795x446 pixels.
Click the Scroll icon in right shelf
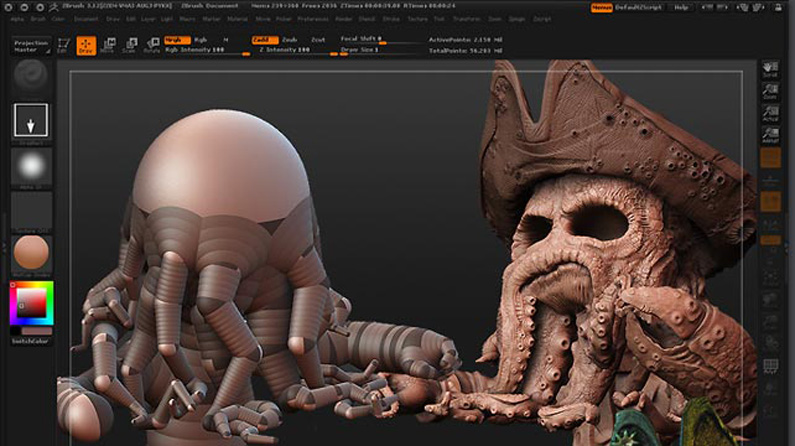pyautogui.click(x=770, y=71)
